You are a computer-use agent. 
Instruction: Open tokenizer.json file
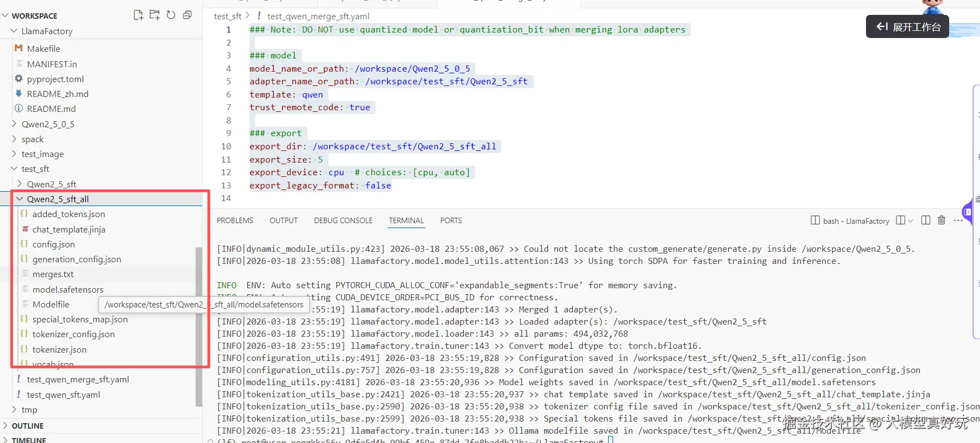(59, 349)
